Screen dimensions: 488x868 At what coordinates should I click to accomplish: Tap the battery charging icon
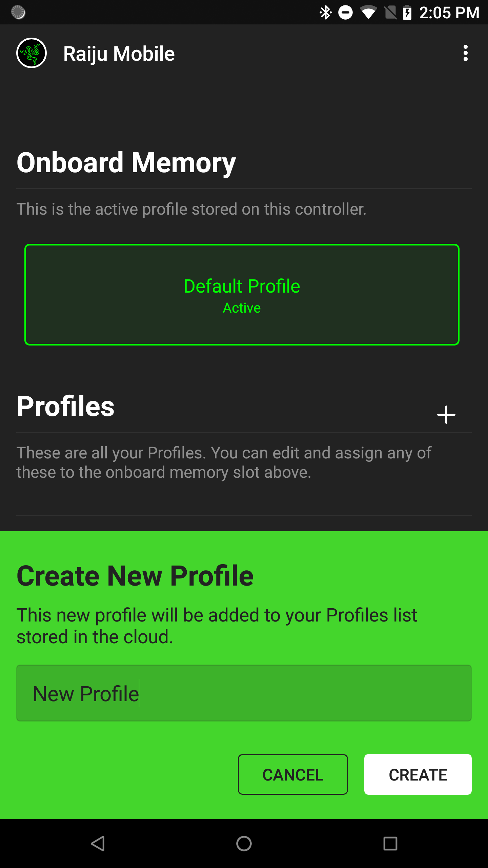coord(407,13)
